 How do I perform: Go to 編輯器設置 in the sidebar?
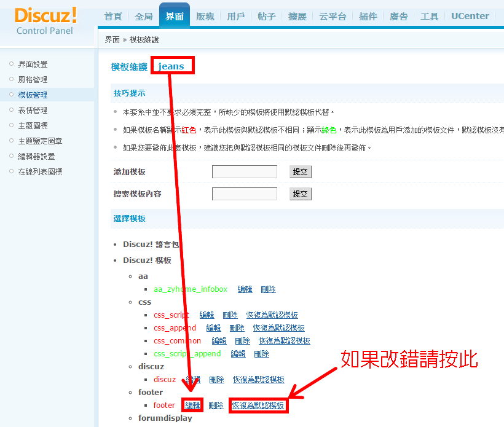coord(37,157)
